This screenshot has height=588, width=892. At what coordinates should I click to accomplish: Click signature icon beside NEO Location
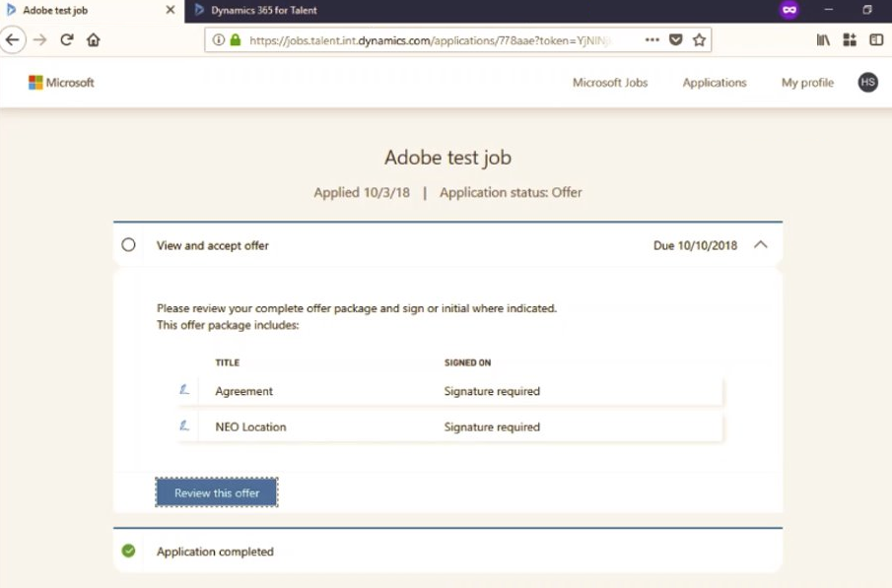[183, 425]
